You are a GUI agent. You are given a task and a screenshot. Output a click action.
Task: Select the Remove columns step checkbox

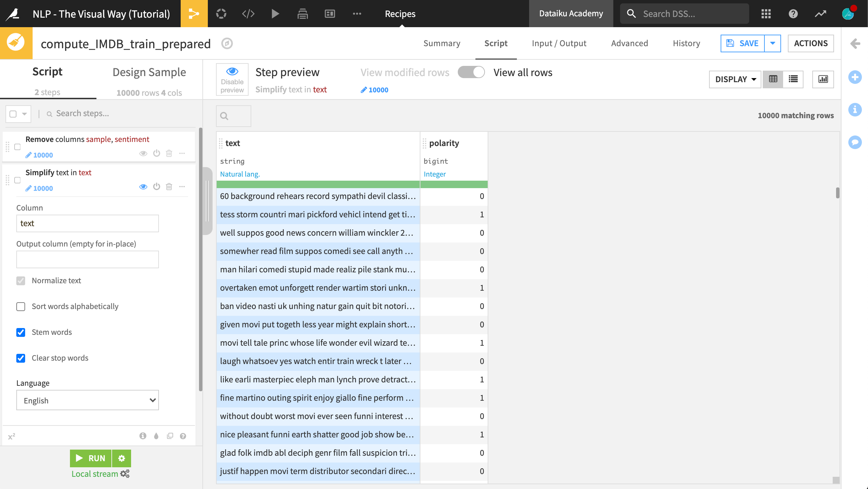(17, 147)
